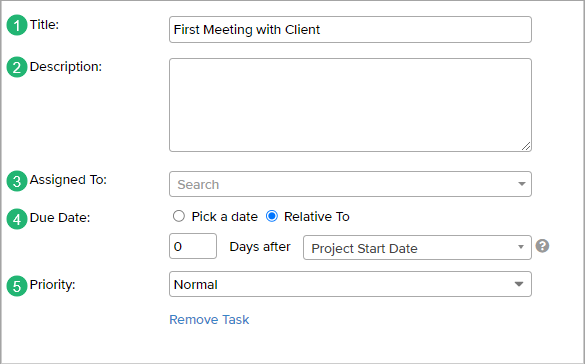585x364 pixels.
Task: Click the help question mark icon
Action: click(542, 246)
